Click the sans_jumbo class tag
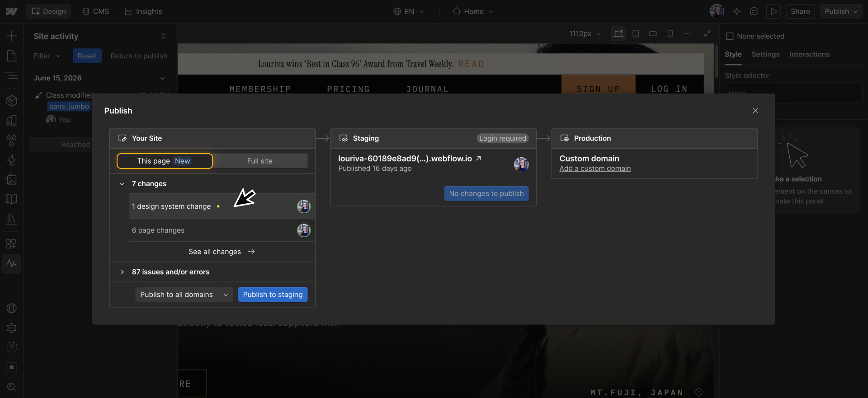 coord(69,106)
